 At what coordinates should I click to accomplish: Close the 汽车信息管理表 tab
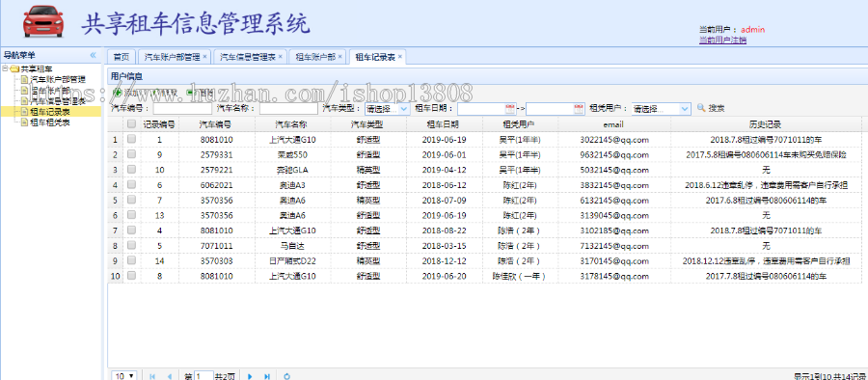(x=280, y=57)
